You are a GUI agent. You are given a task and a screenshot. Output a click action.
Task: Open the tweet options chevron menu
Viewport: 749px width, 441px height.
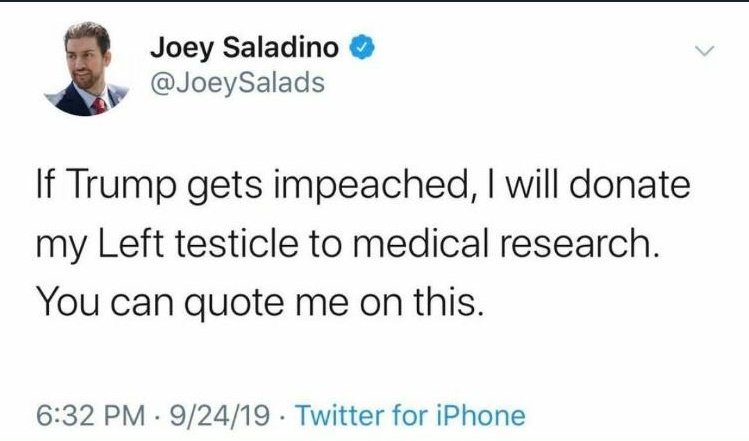tap(707, 50)
